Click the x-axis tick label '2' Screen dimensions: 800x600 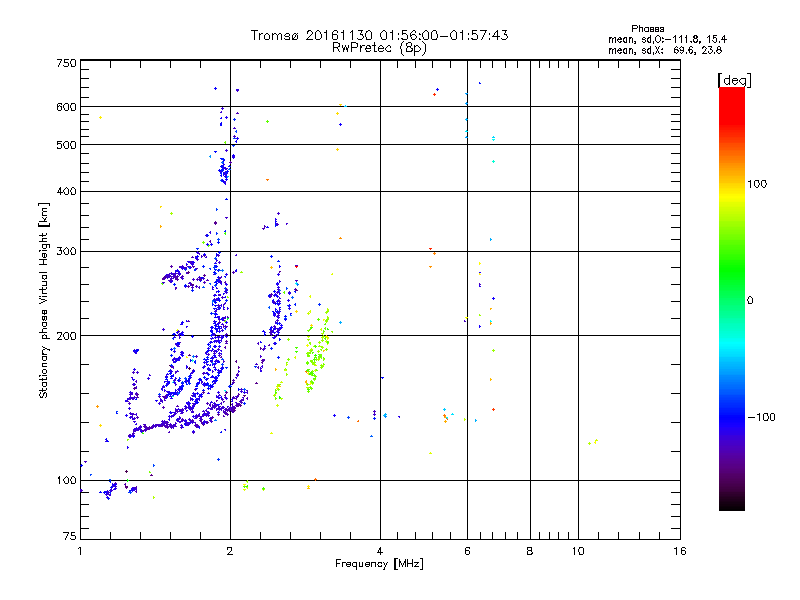pos(230,551)
